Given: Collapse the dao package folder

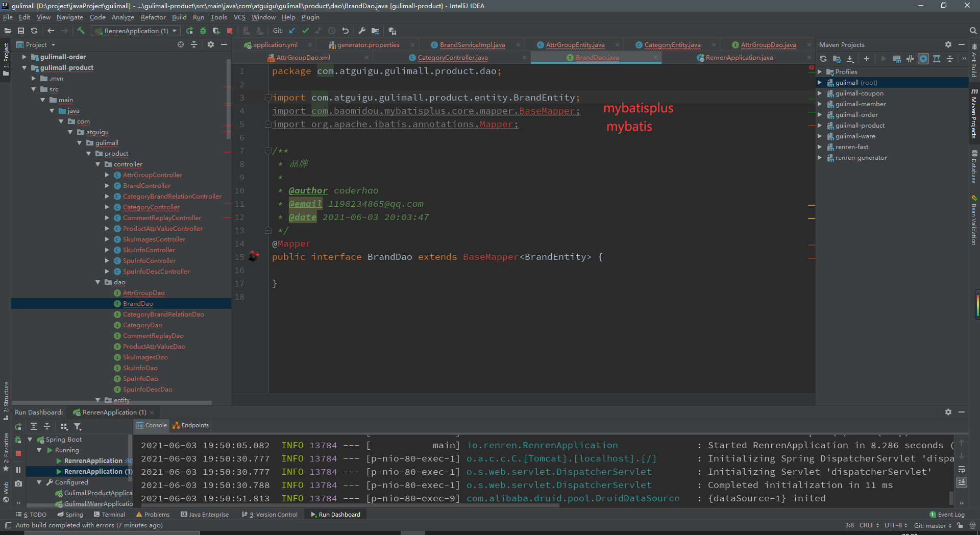Looking at the screenshot, I should click(97, 282).
